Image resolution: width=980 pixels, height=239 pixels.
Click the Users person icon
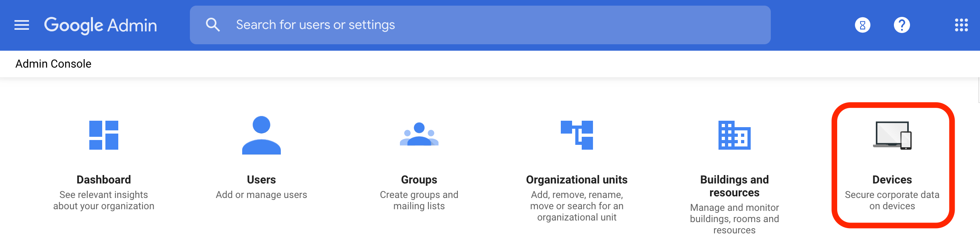coord(261,135)
